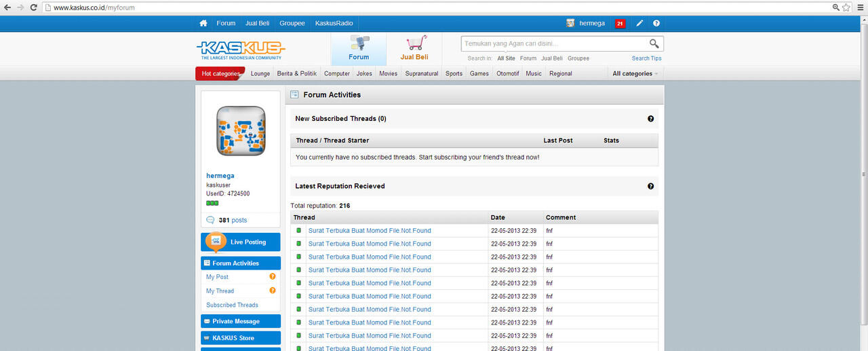Select 'Groupee' search scope option
The height and width of the screenshot is (351, 868).
578,58
